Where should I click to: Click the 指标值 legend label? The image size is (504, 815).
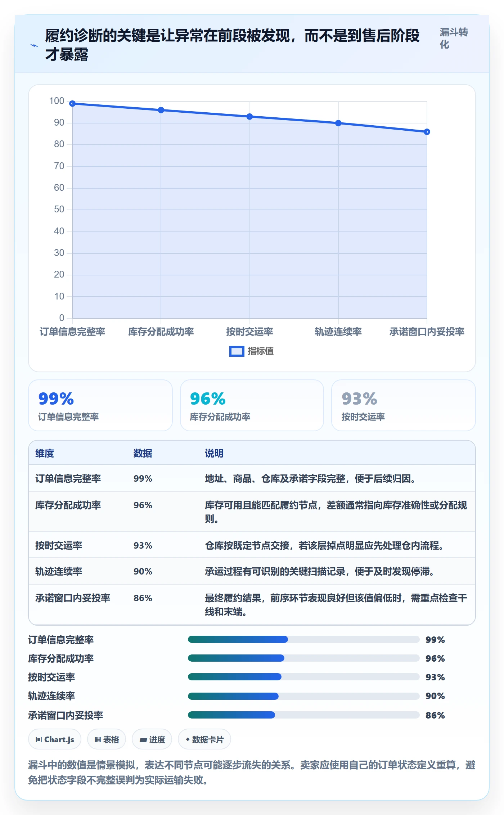pos(260,351)
